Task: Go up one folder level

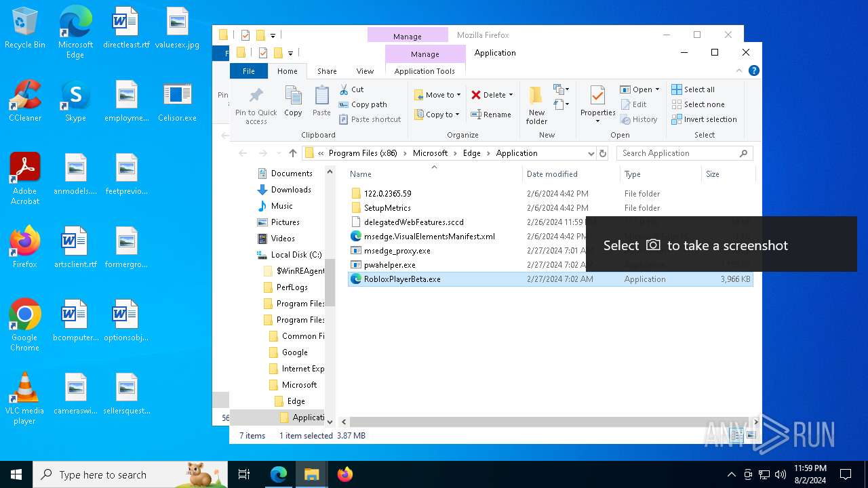Action: click(292, 153)
